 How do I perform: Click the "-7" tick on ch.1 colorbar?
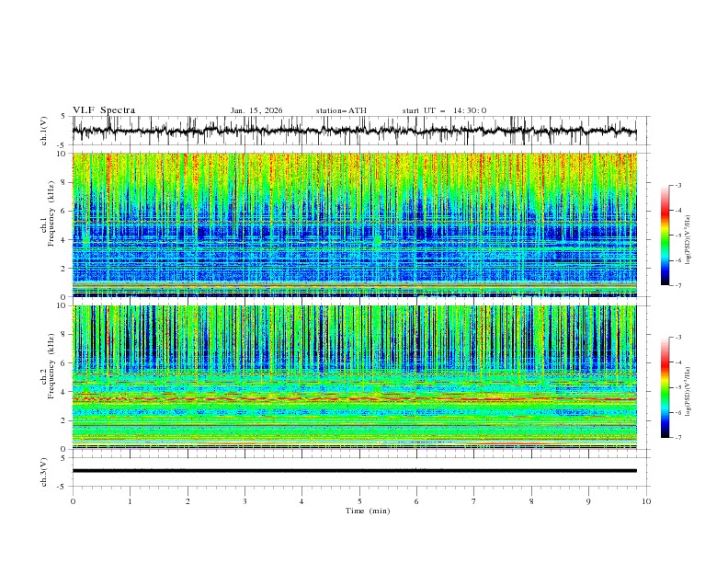tap(677, 285)
